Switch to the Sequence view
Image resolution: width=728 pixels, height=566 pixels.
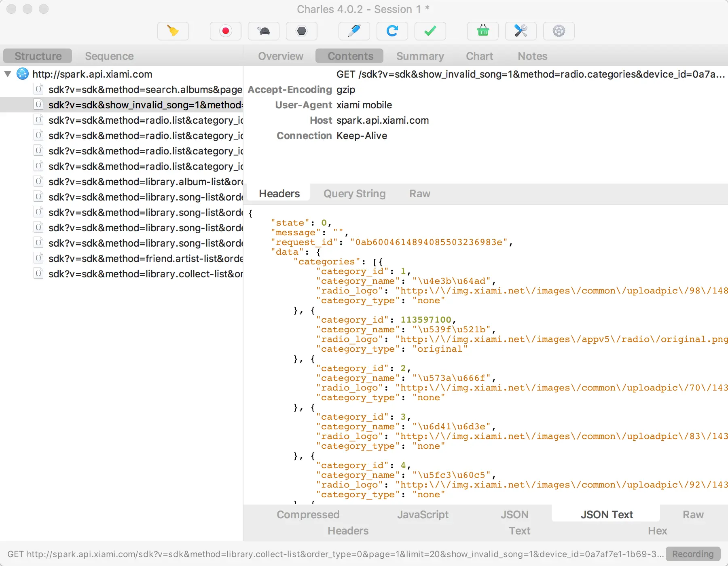coord(109,56)
